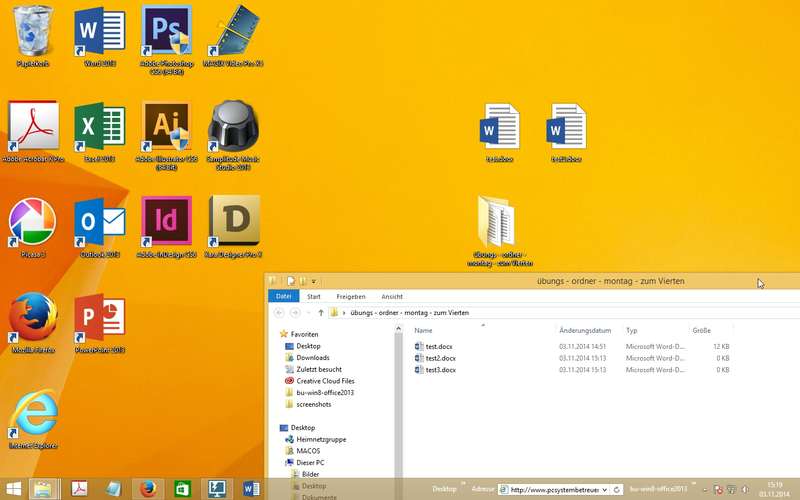Select the Adobe InDesign CS6 shortcut

[166, 222]
